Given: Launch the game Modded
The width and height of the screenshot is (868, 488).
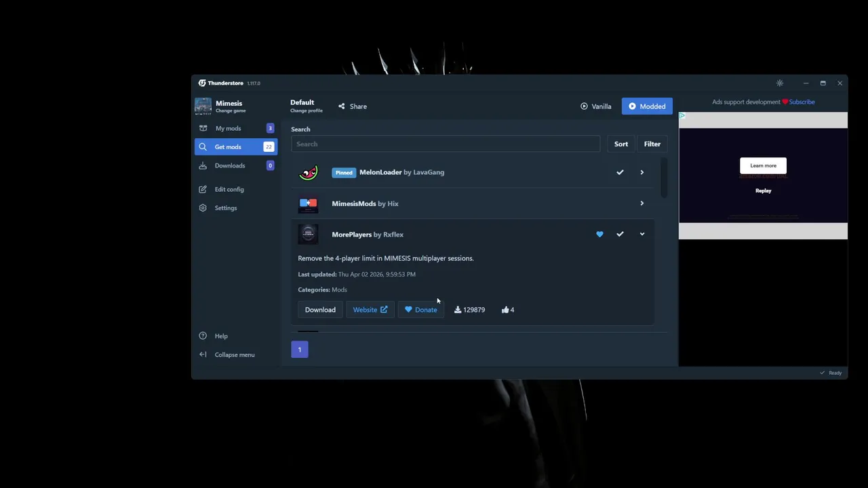Looking at the screenshot, I should coord(647,106).
